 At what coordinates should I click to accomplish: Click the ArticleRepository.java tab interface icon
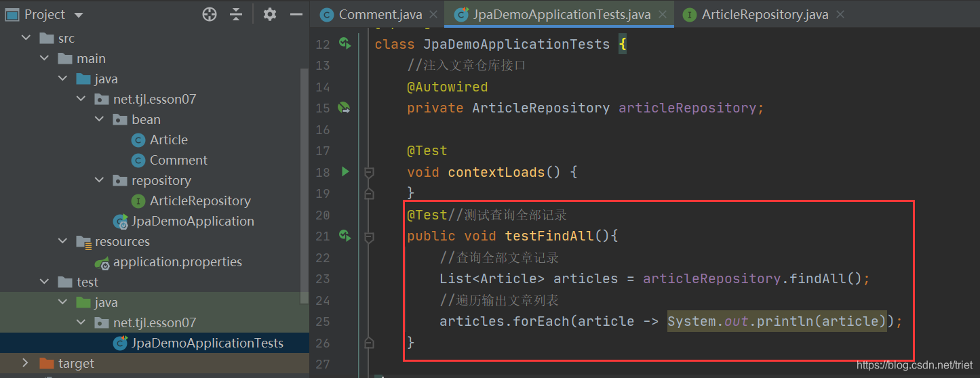coord(690,14)
